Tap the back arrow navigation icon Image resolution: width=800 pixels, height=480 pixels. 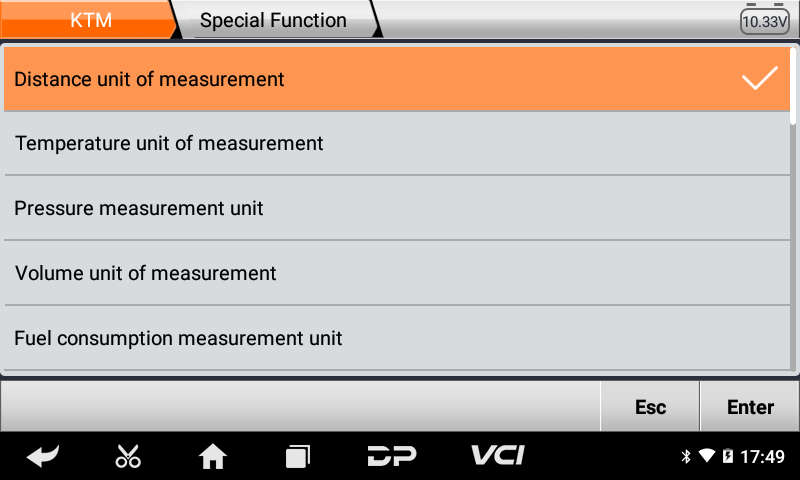pos(43,456)
